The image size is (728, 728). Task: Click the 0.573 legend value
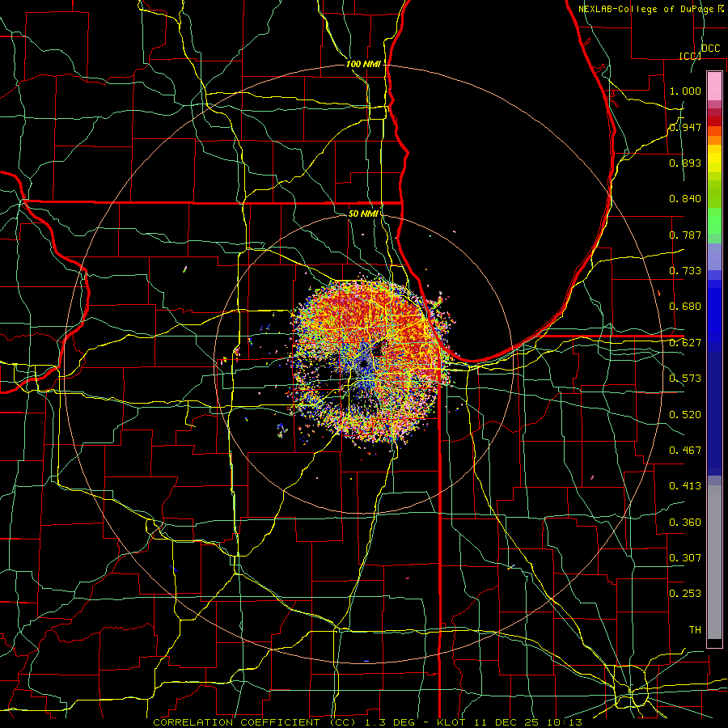[x=685, y=379]
